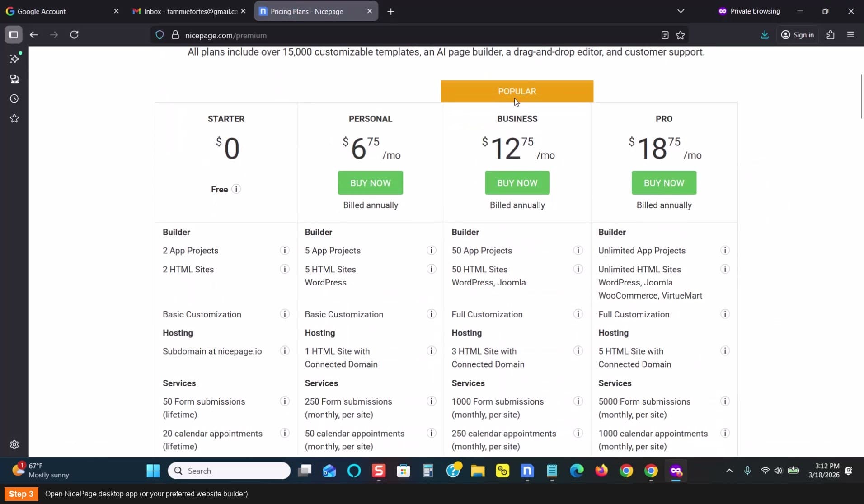Bookmark this page with star icon

tap(680, 35)
